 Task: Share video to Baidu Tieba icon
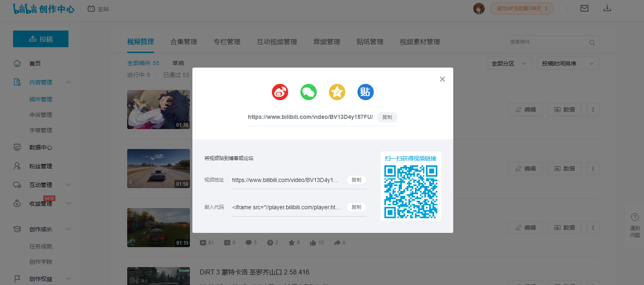coord(366,92)
